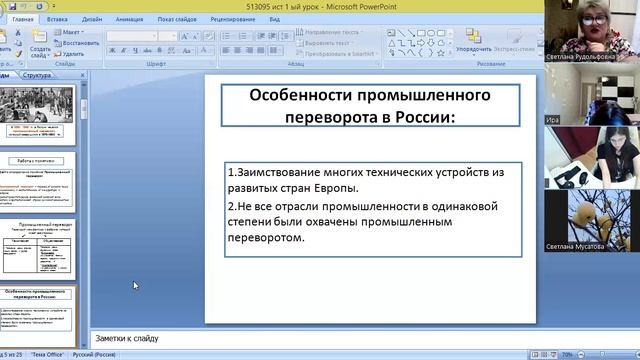Image resolution: width=640 pixels, height=360 pixels.
Task: Toggle bold Ж formatting
Action: (x=112, y=51)
